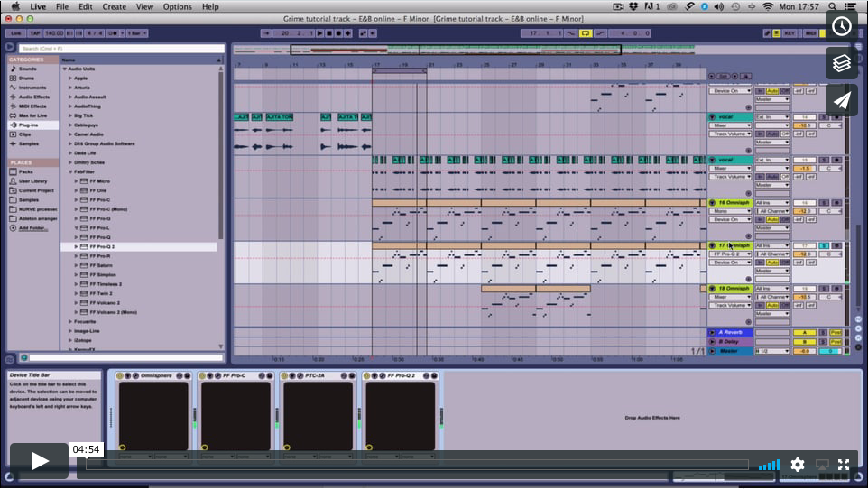This screenshot has width=868, height=489.
Task: Open the Drums category
Action: coord(26,78)
